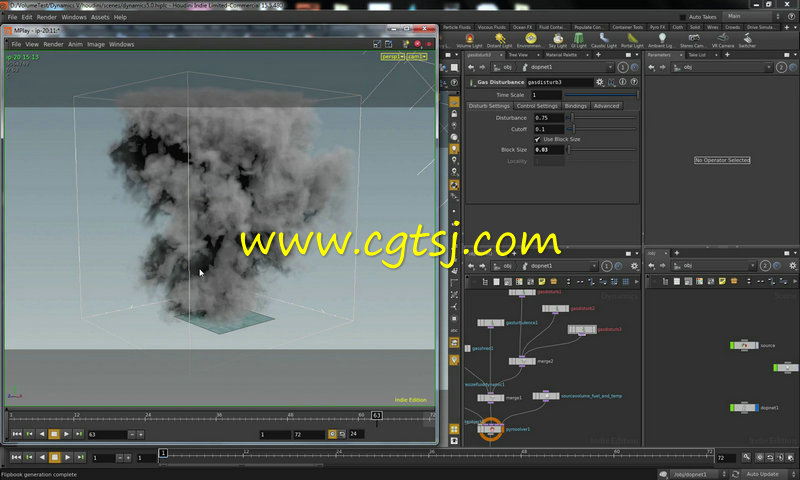Select the GI Light shelf tool

coord(579,40)
